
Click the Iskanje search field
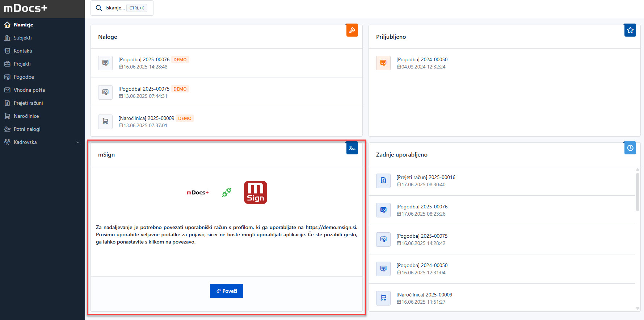pyautogui.click(x=122, y=8)
